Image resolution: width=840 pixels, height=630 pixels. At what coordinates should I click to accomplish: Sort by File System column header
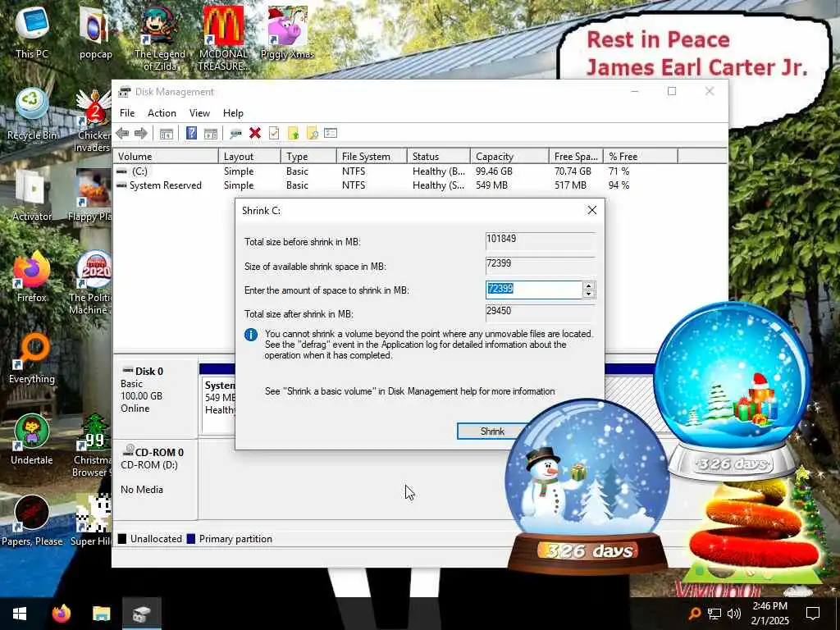click(372, 157)
